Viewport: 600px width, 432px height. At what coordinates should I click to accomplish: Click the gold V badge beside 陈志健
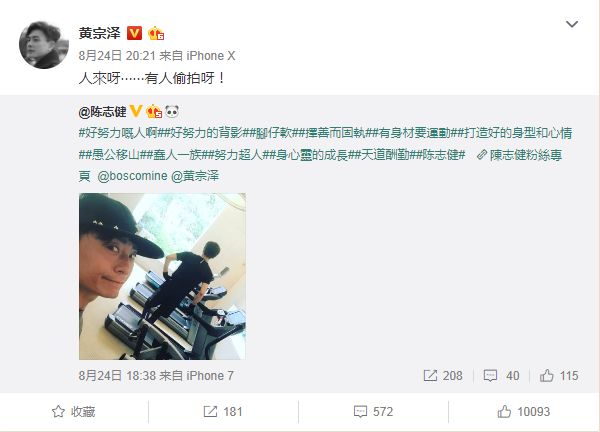coord(136,111)
